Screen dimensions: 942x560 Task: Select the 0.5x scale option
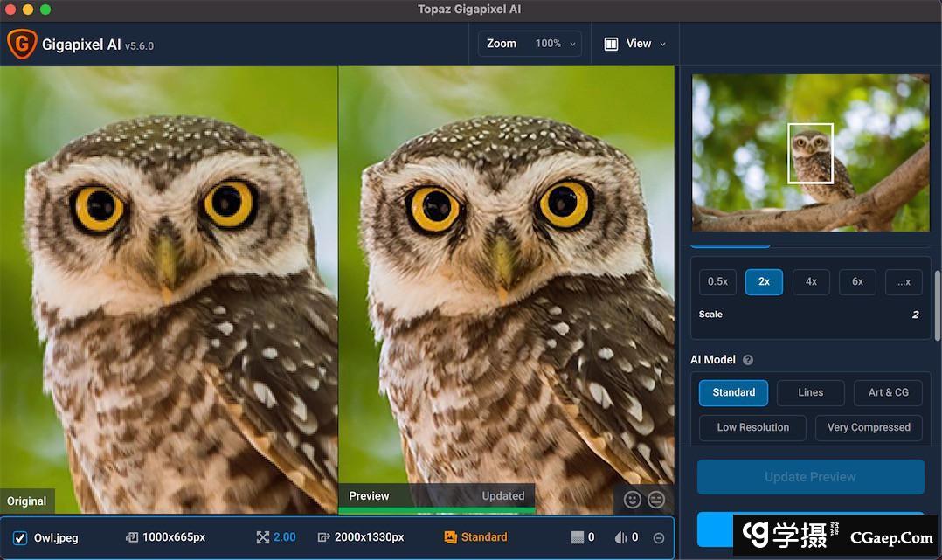click(717, 281)
